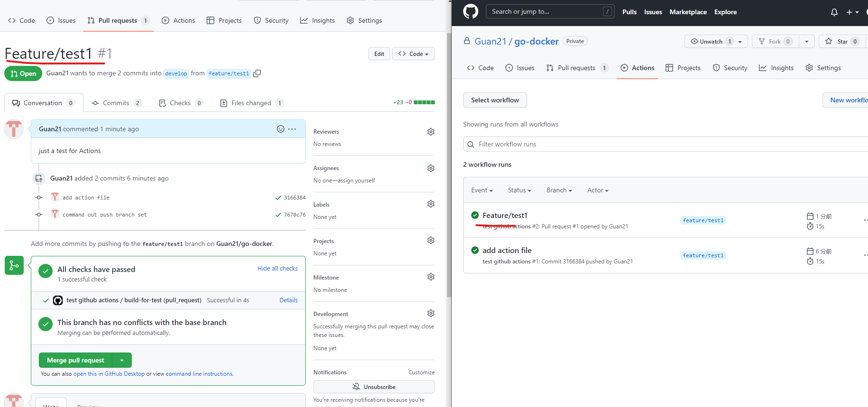Open the Unwatch dropdown button
868x407 pixels.
(716, 41)
